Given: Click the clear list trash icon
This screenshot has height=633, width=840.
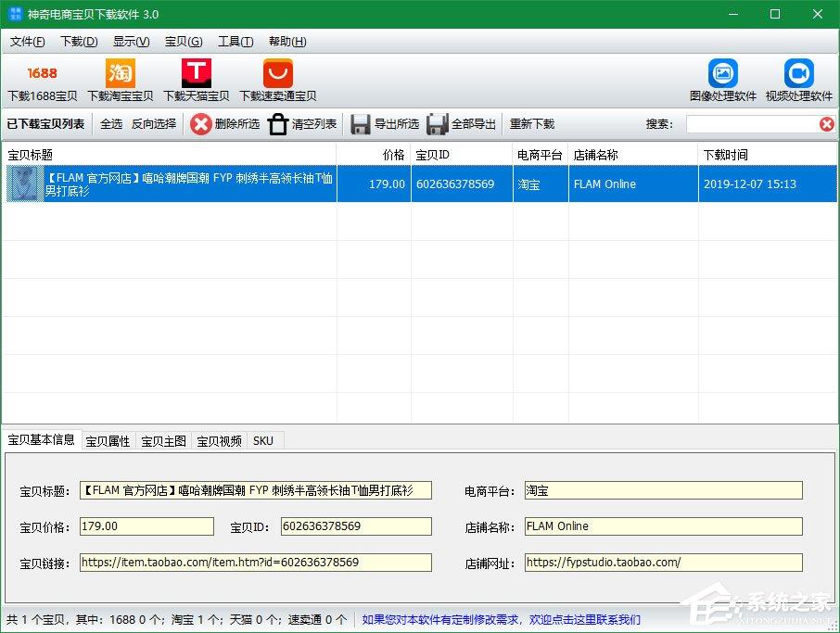Looking at the screenshot, I should [278, 124].
